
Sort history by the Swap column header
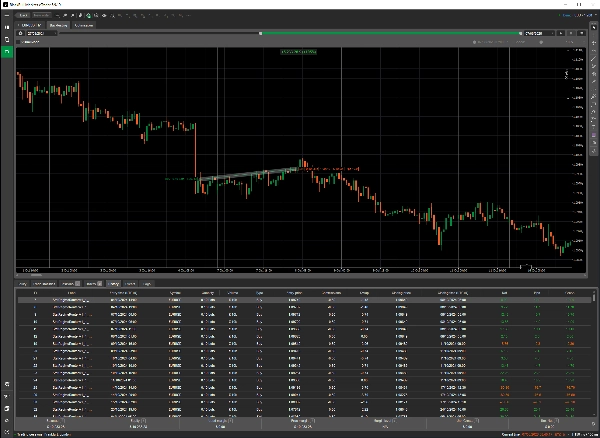pyautogui.click(x=364, y=293)
